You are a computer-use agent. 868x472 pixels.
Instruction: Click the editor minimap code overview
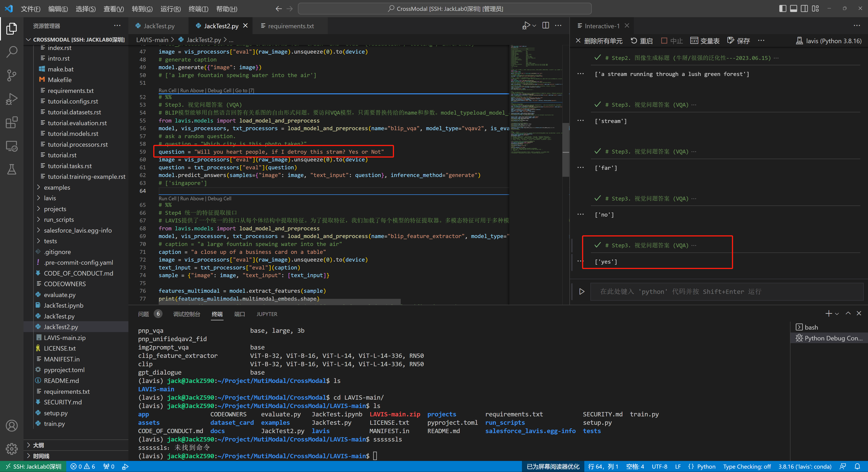536,99
